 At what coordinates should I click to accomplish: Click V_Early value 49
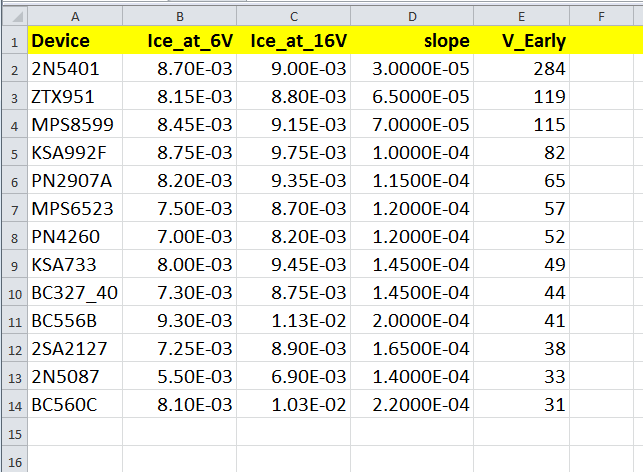(522, 264)
